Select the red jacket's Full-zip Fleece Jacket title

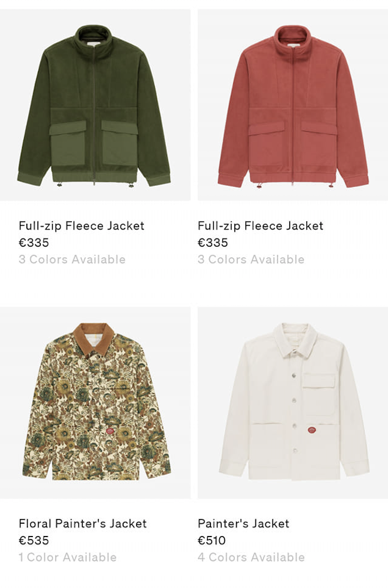pyautogui.click(x=261, y=226)
